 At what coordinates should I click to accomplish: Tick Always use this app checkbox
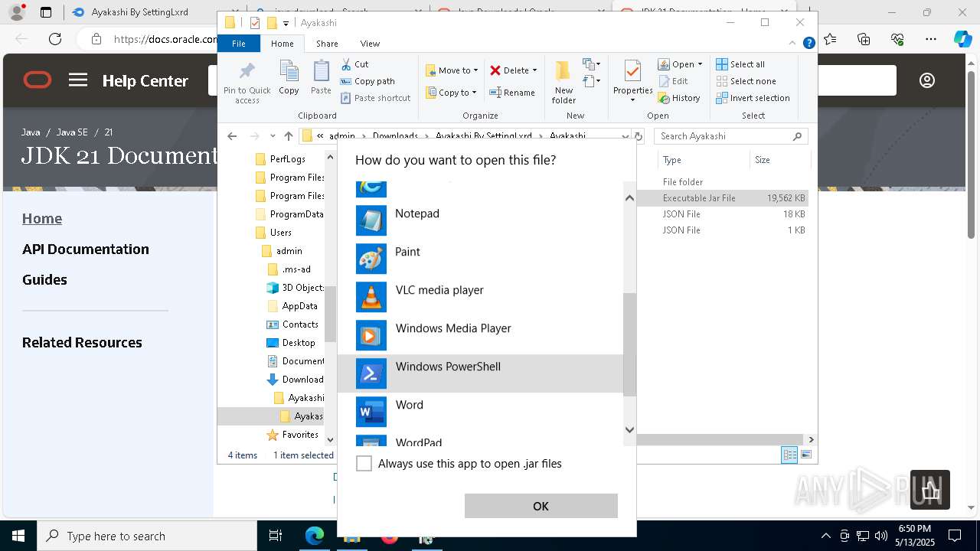pyautogui.click(x=364, y=464)
